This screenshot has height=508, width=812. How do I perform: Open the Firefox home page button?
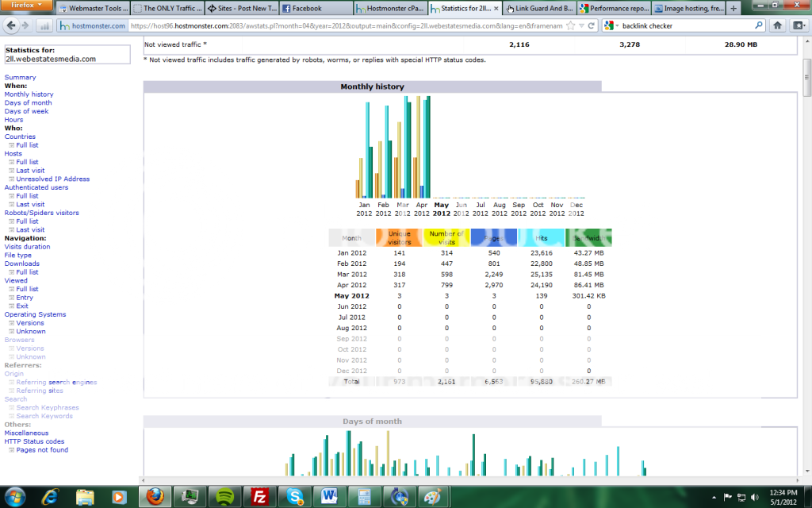[777, 25]
